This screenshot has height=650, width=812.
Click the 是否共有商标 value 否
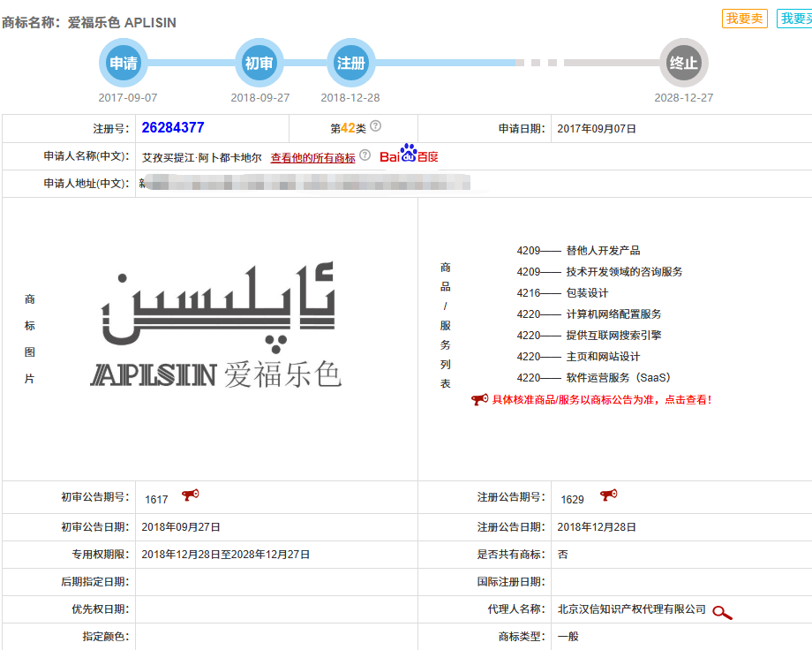[563, 555]
